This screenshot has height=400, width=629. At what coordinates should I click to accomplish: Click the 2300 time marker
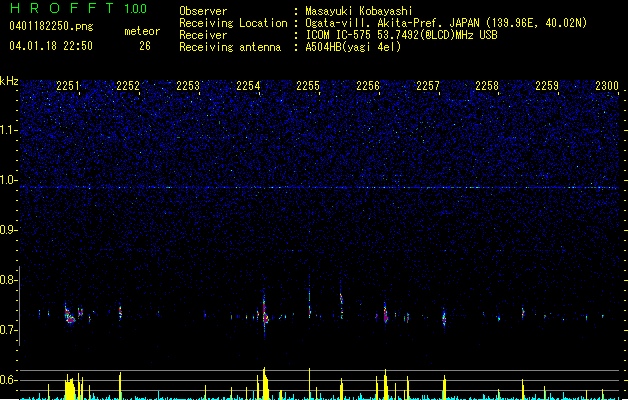(x=607, y=86)
